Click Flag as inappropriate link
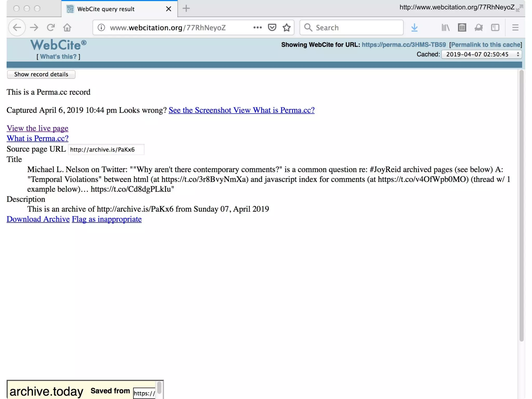The width and height of the screenshot is (532, 399). 107,219
